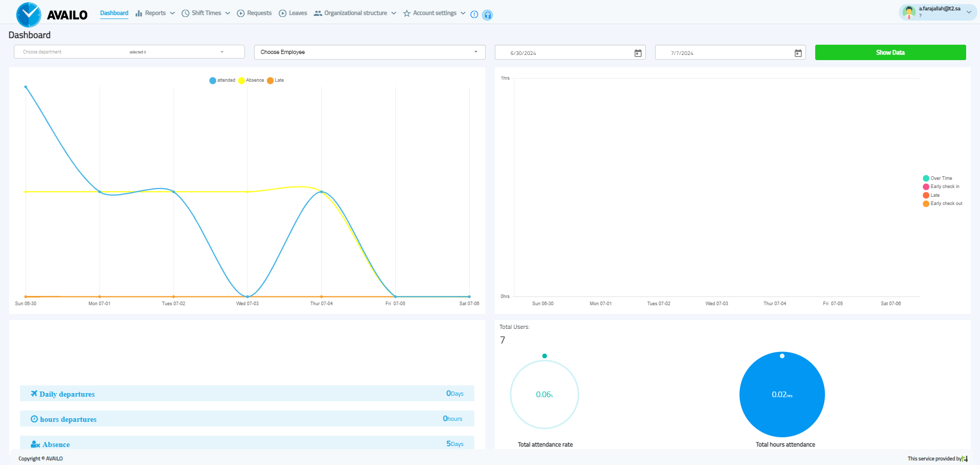The image size is (980, 465).
Task: Toggle the Absence legend series
Action: click(251, 80)
